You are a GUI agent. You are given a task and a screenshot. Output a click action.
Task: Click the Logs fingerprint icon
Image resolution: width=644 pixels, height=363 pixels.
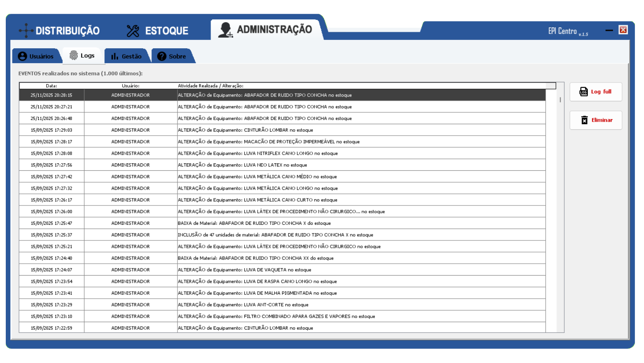(x=73, y=56)
